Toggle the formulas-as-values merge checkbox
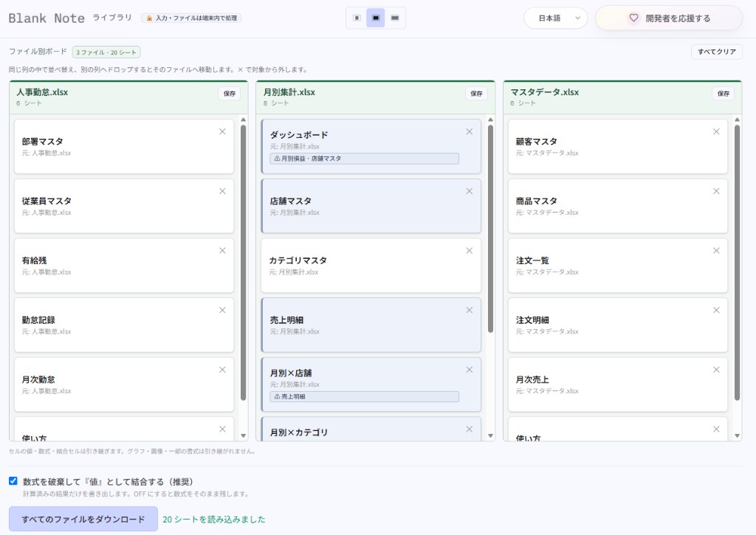The image size is (756, 535). 13,481
